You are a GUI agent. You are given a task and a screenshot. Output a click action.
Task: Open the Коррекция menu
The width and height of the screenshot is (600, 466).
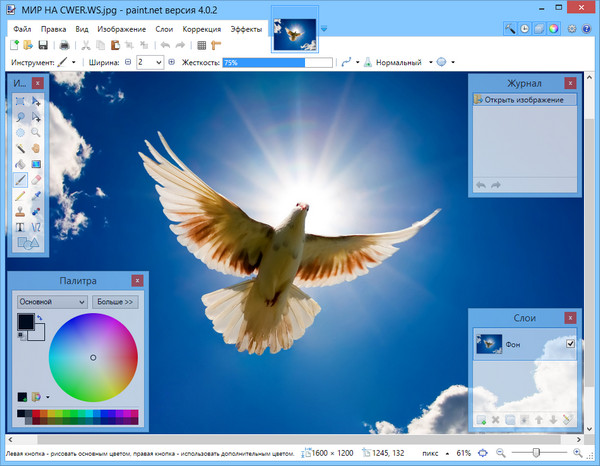point(202,29)
